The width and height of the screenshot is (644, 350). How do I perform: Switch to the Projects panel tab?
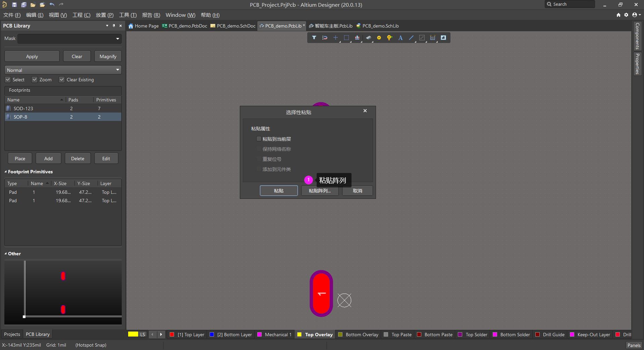tap(12, 334)
